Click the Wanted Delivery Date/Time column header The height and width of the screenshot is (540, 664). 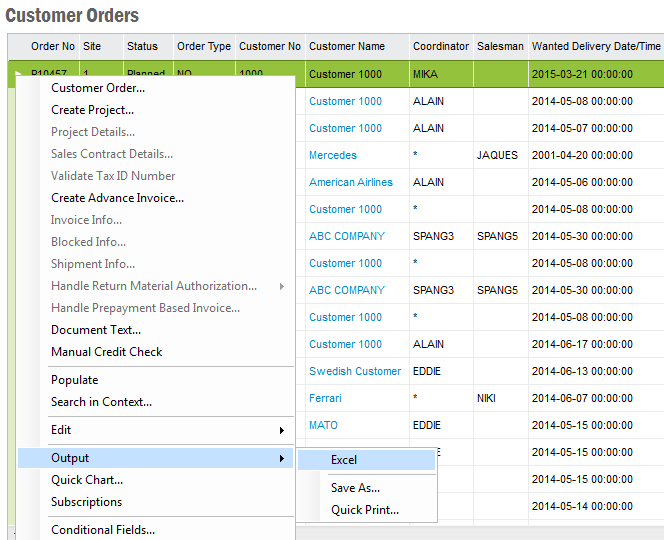tap(596, 46)
